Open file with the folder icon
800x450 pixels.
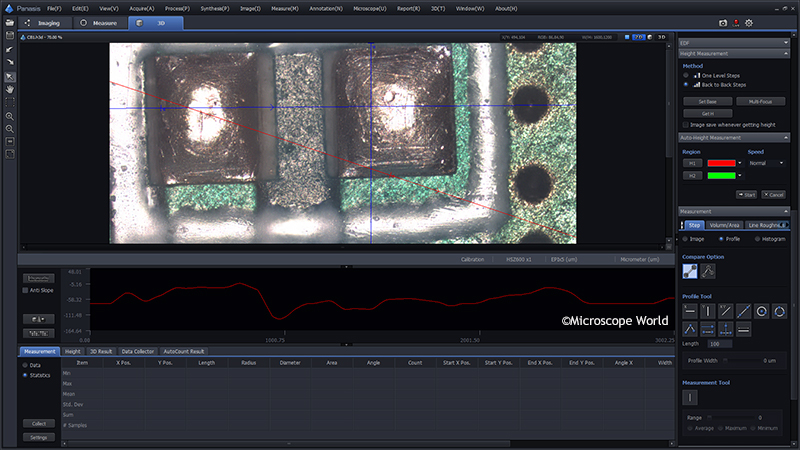10,22
